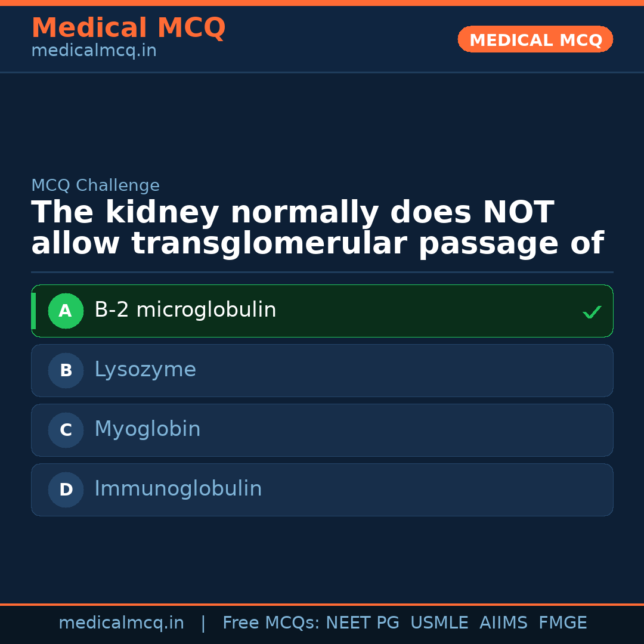Click the MCQ Challenge label
Viewport: 644px width, 644px height.
(95, 185)
